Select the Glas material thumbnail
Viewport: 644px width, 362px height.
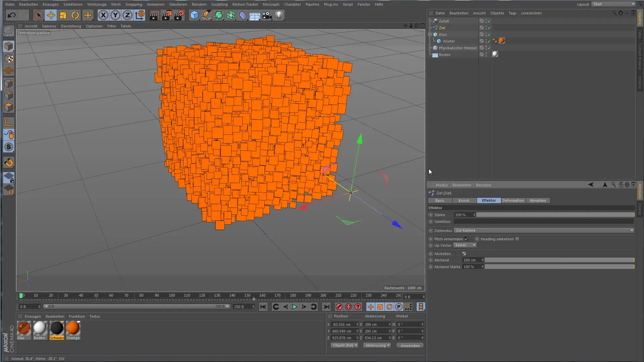pos(24,328)
